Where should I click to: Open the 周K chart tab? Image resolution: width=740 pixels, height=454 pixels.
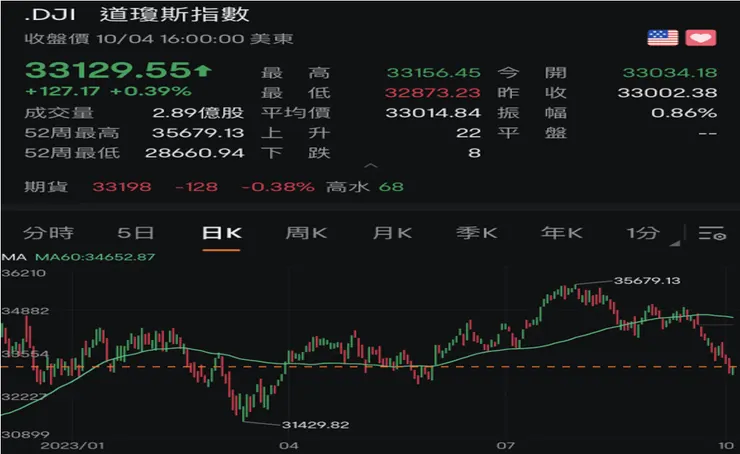[x=306, y=233]
